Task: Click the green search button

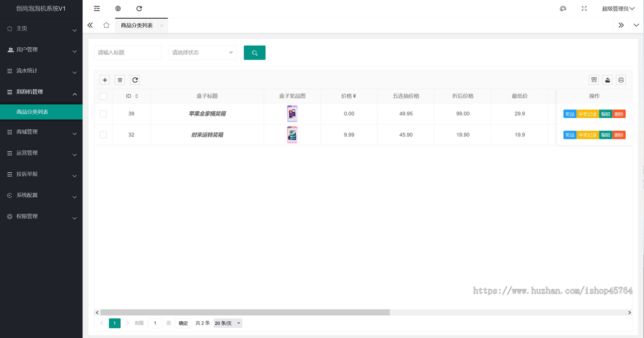Action: (x=254, y=53)
